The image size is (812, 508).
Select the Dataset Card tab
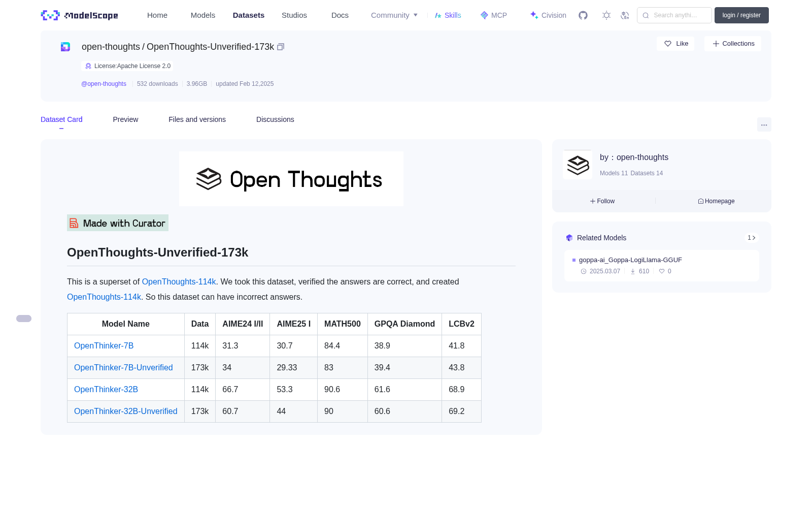click(x=61, y=119)
